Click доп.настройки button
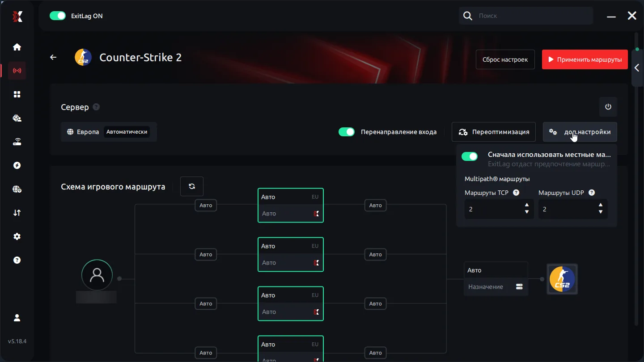 (x=580, y=132)
